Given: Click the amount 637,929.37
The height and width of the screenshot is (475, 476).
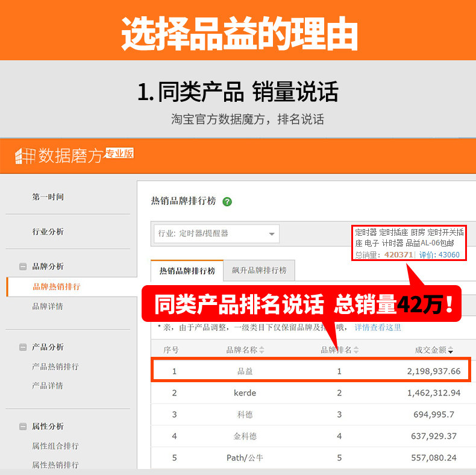Looking at the screenshot, I should pos(434,436).
